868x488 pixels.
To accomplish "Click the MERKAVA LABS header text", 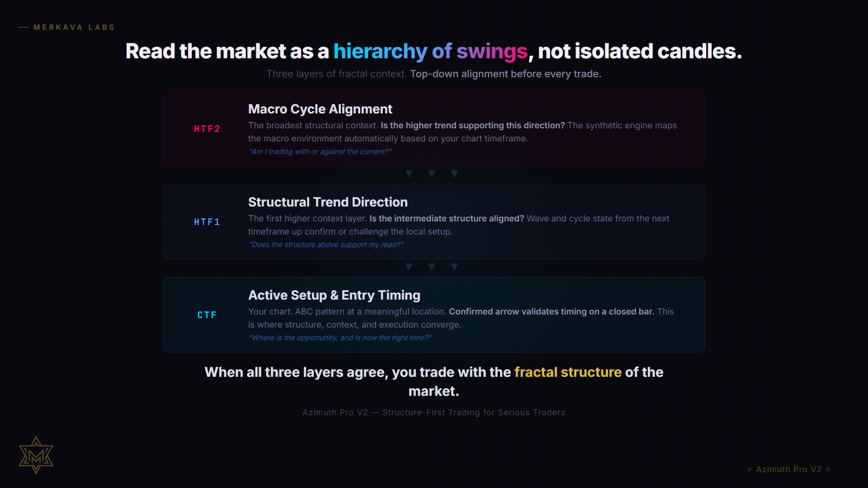I will coord(74,27).
